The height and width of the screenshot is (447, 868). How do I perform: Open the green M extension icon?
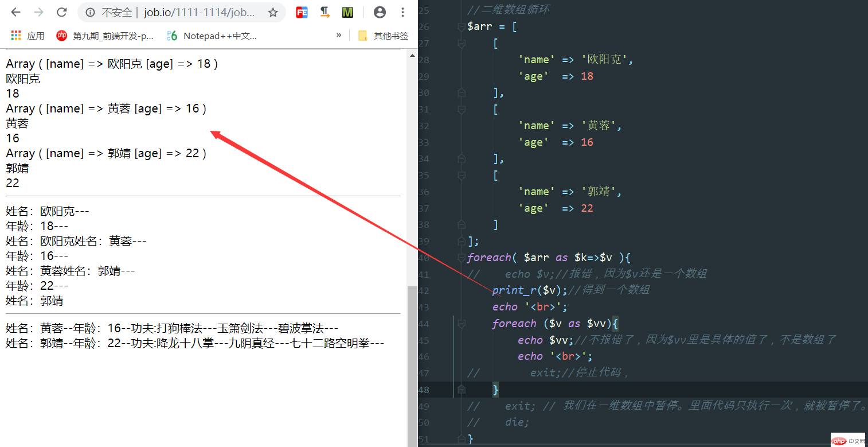coord(347,12)
